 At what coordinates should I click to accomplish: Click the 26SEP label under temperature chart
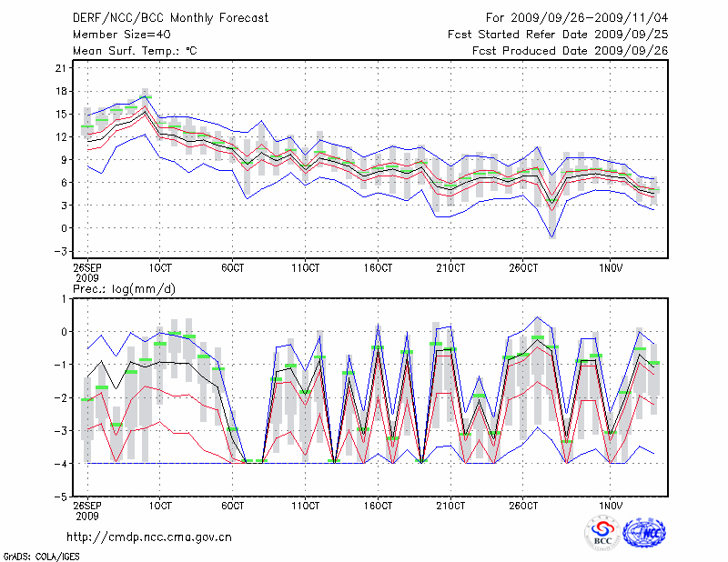87,267
